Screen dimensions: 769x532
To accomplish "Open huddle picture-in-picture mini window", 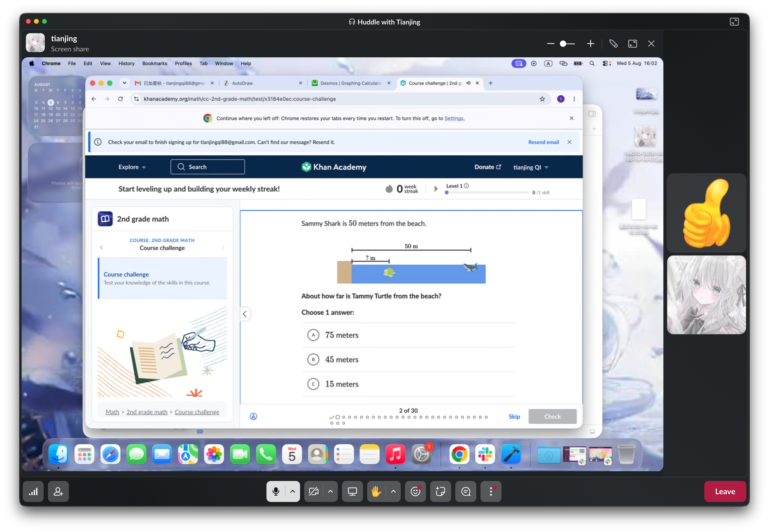I will tap(734, 22).
